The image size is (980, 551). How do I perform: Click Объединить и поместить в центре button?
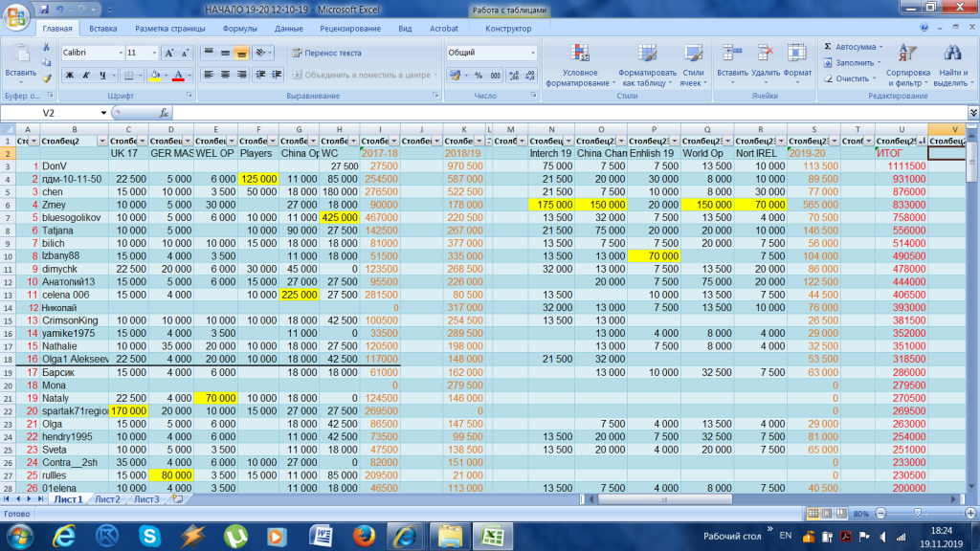[x=365, y=76]
